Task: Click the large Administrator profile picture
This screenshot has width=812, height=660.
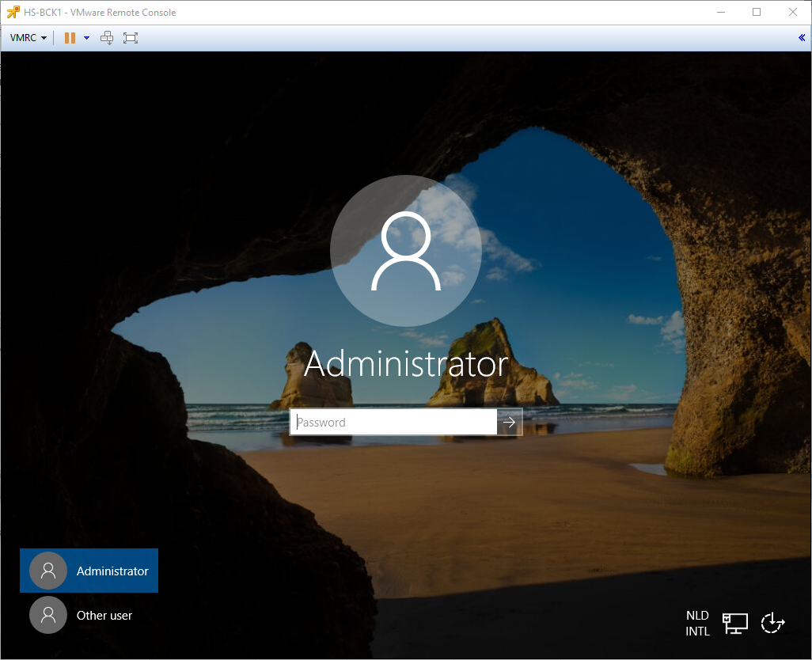Action: [x=405, y=251]
